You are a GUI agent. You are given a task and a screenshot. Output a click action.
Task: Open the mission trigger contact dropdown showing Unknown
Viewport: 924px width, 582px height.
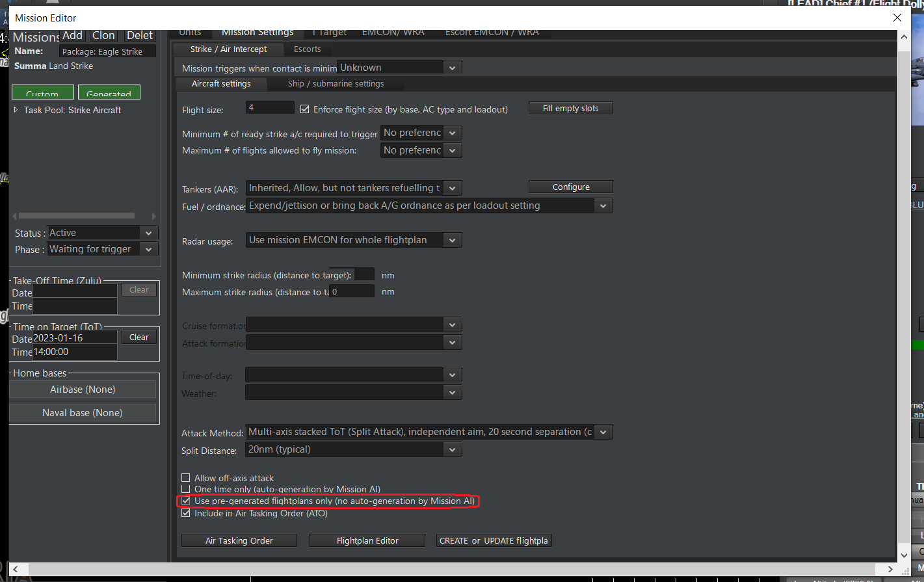pyautogui.click(x=399, y=68)
